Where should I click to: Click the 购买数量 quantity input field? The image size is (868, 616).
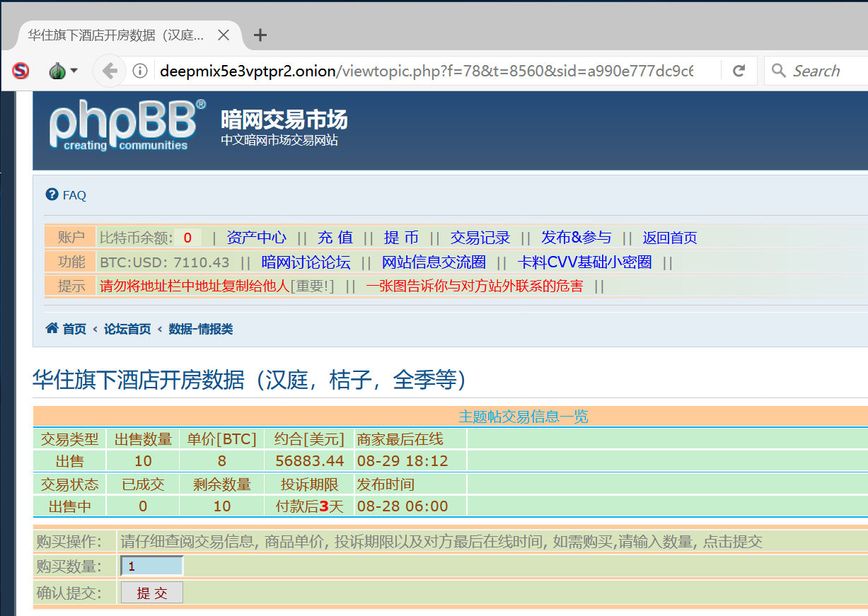[152, 566]
